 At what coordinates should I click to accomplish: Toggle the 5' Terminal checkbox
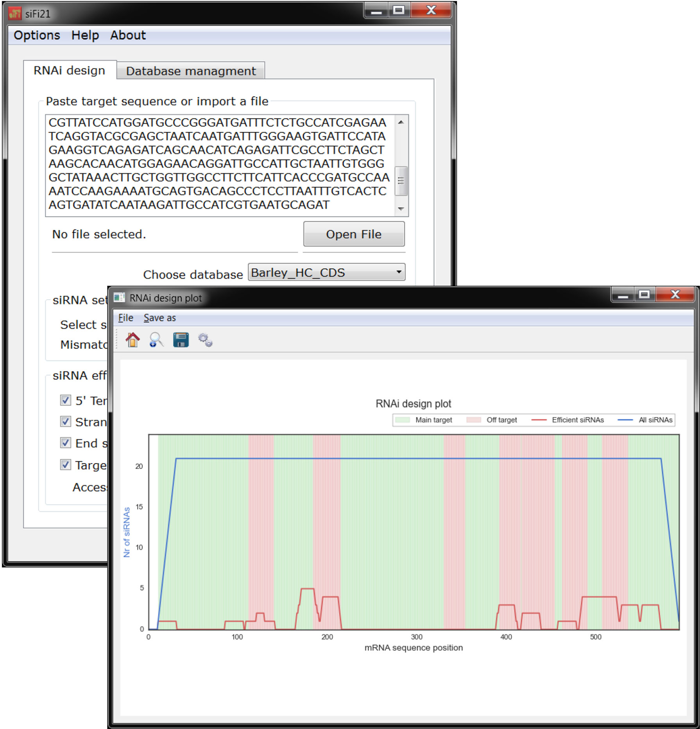tap(65, 400)
